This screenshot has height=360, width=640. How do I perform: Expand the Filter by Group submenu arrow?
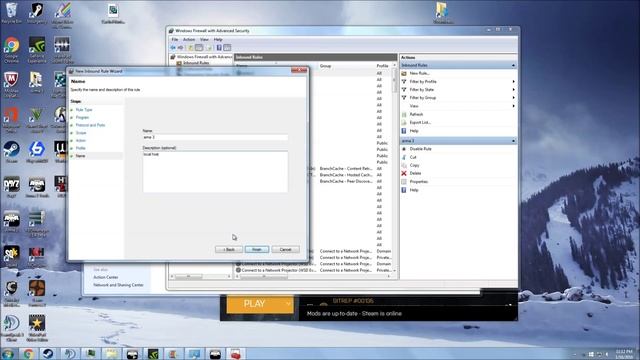click(513, 98)
